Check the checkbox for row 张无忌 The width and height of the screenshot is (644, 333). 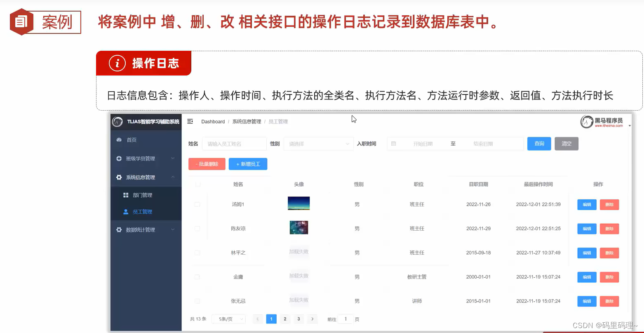197,301
